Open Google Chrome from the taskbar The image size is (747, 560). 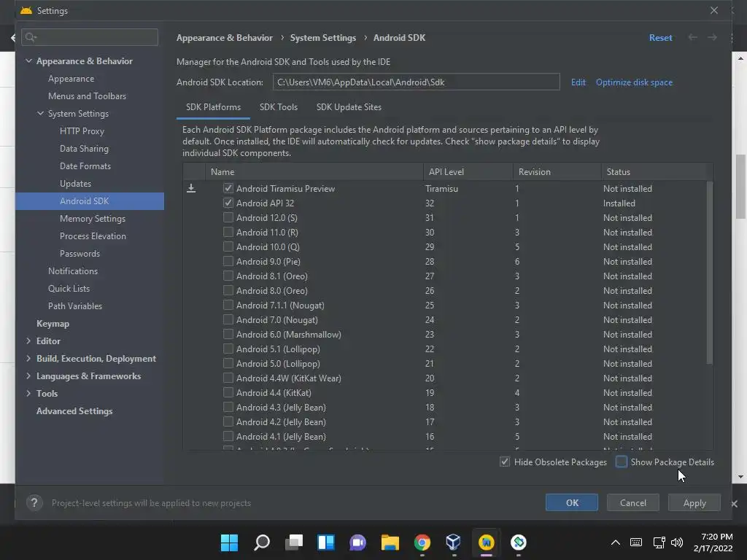(422, 542)
